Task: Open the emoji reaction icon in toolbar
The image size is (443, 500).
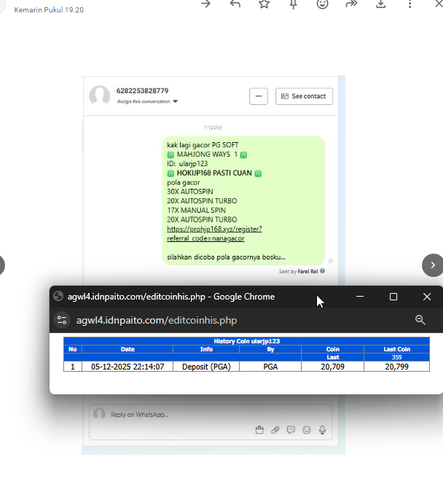Action: click(322, 4)
